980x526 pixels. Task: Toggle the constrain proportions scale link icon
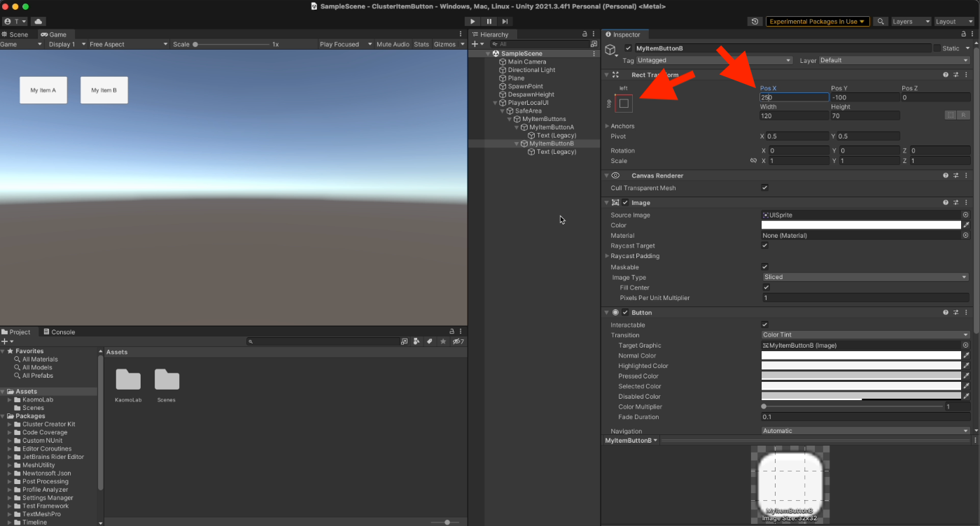(x=753, y=161)
